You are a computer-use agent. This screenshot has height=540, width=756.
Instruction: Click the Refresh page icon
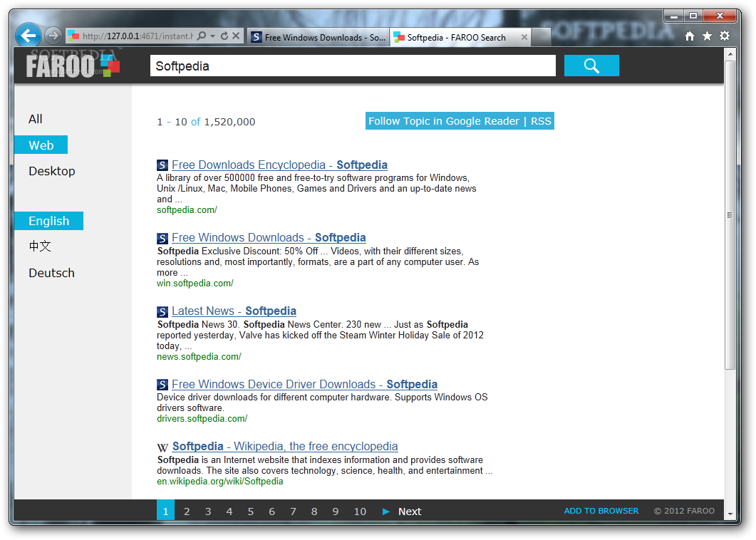point(224,36)
